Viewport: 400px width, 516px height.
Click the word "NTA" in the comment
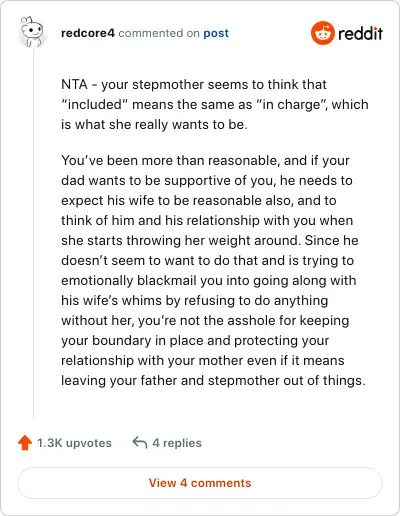(x=74, y=84)
